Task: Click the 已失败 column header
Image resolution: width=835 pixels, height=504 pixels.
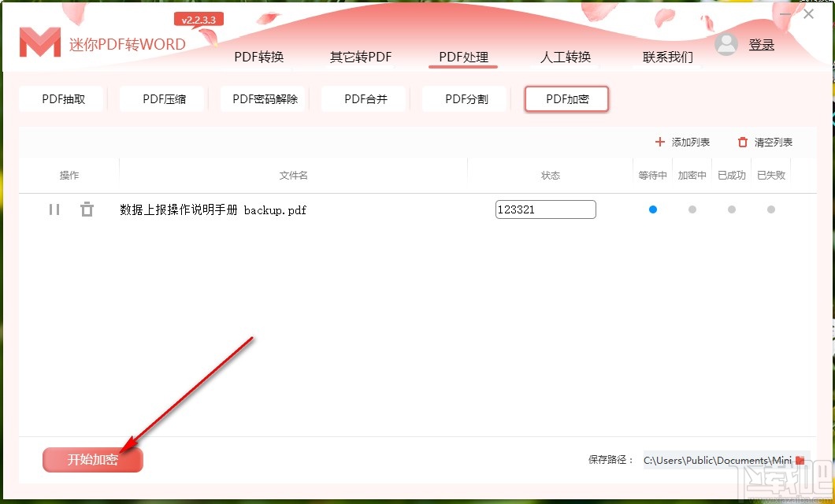Action: (771, 175)
